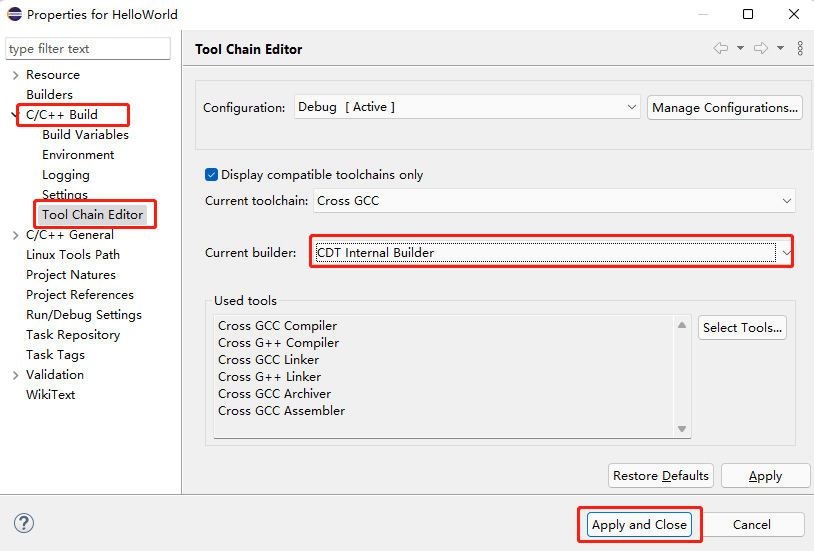The image size is (814, 551).
Task: Click the Select Tools button
Action: tap(742, 327)
